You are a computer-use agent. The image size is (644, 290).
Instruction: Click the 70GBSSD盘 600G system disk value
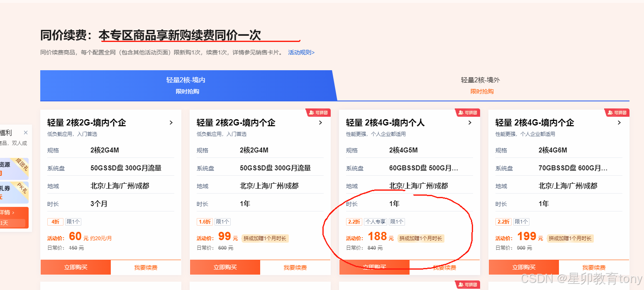click(x=573, y=168)
